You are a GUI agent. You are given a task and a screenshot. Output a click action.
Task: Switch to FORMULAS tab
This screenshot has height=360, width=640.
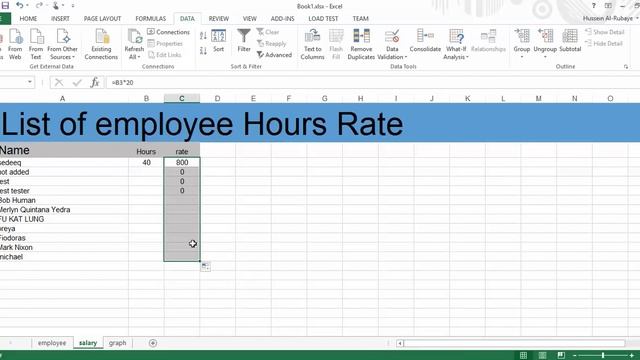(151, 18)
